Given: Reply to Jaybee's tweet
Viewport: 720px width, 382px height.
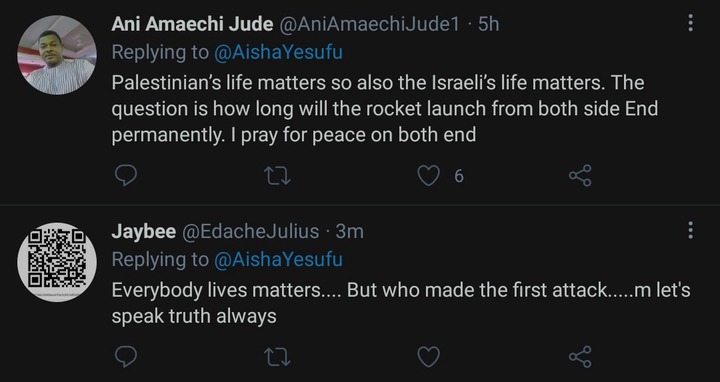Looking at the screenshot, I should 125,357.
